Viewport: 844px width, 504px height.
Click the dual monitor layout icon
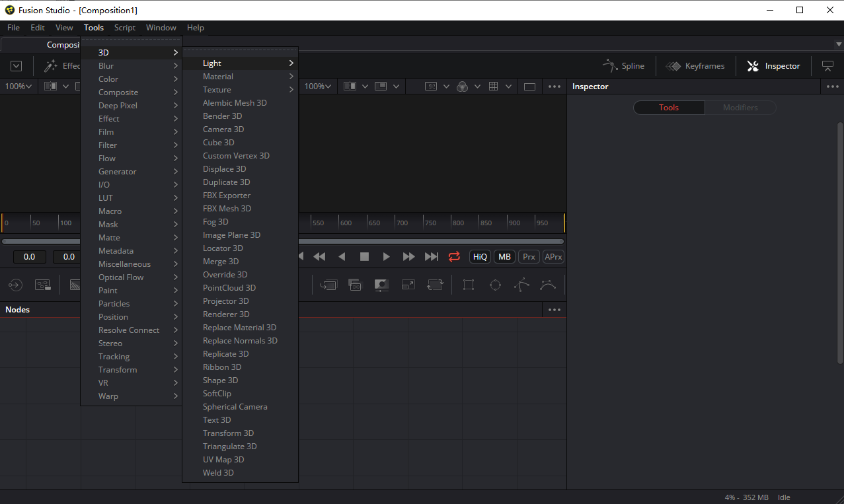pyautogui.click(x=827, y=66)
